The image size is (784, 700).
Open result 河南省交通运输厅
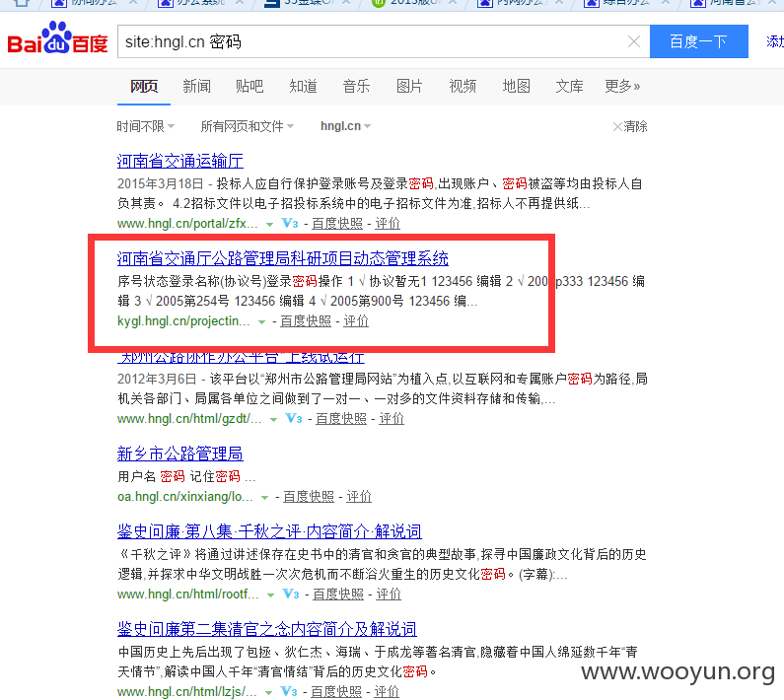180,161
